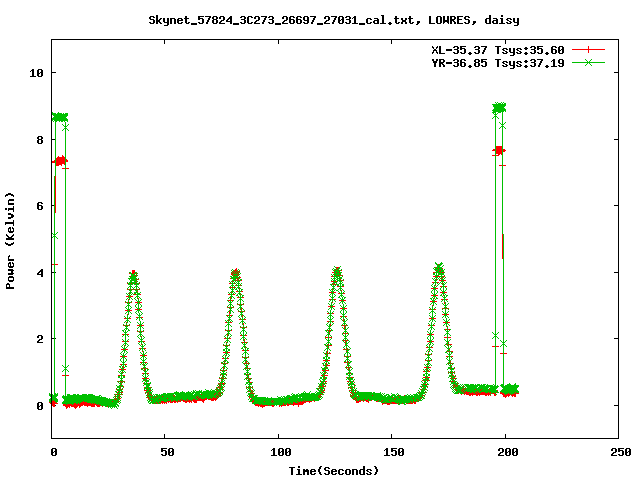Click the plot title 'Skynet_57824_3C273_26697_27031_cal.txt, LOWRES, daisy'

(334, 20)
